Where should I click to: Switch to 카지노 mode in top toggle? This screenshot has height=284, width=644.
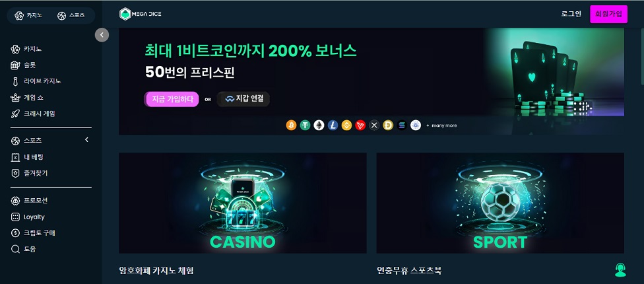point(28,16)
